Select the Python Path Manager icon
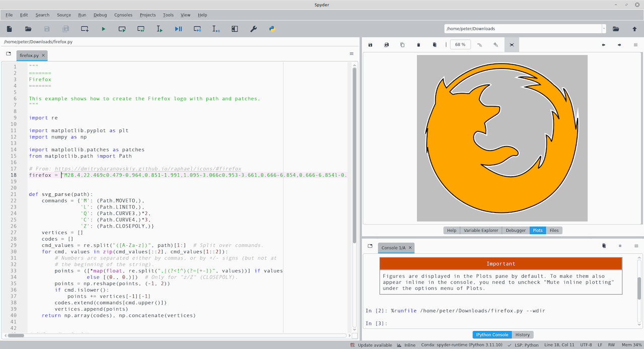Viewport: 644px width, 349px height. (272, 29)
